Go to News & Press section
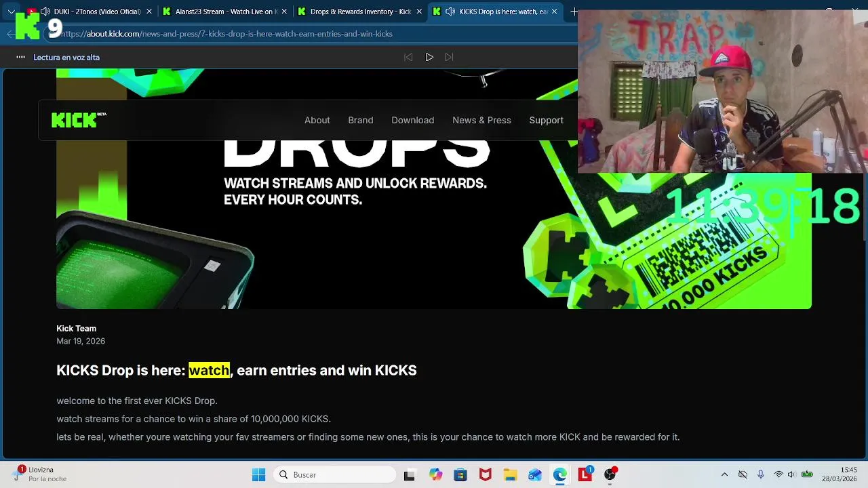This screenshot has width=868, height=488. [481, 120]
